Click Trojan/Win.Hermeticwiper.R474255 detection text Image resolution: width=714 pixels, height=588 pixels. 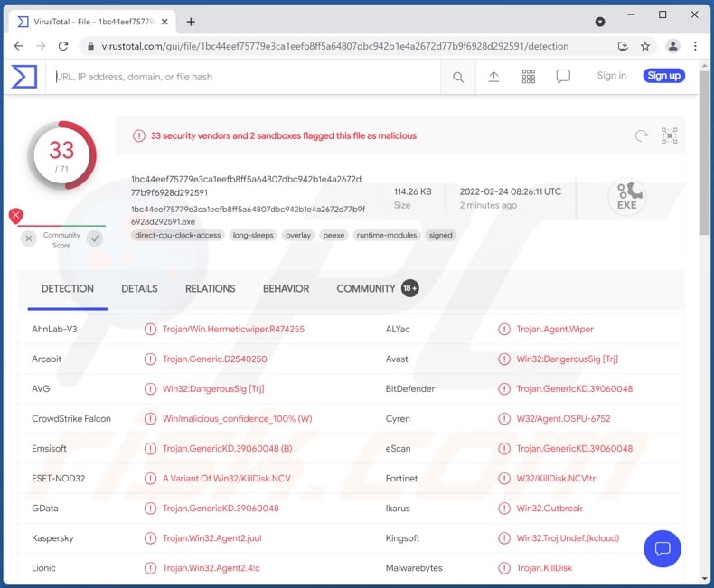click(233, 329)
